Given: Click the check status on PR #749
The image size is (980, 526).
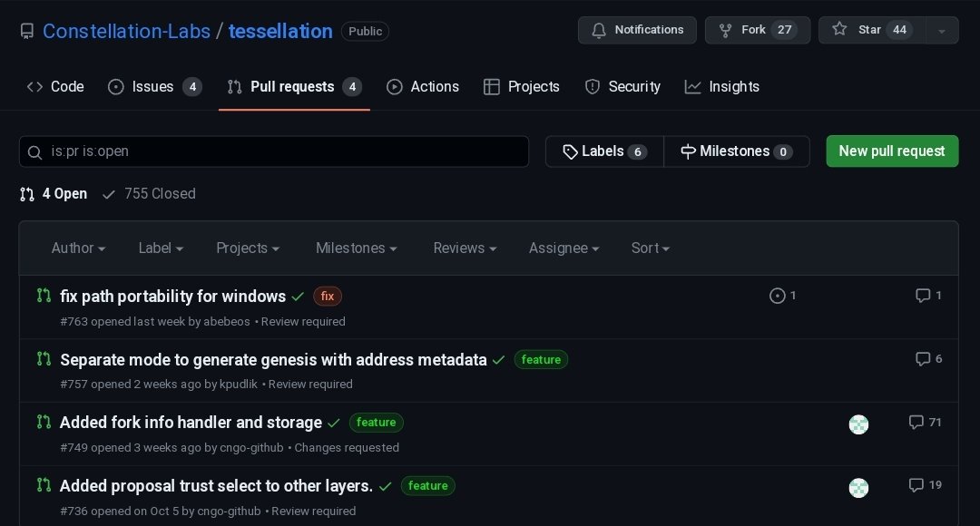Looking at the screenshot, I should point(334,423).
